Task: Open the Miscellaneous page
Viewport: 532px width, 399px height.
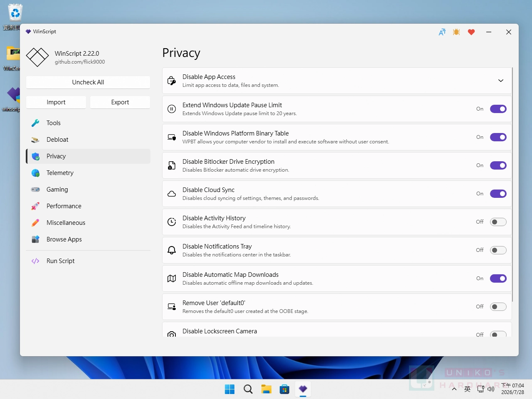Action: pos(88,223)
